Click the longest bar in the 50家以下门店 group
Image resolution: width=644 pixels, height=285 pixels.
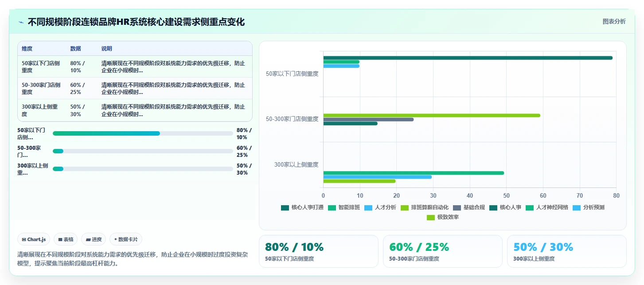click(x=468, y=58)
